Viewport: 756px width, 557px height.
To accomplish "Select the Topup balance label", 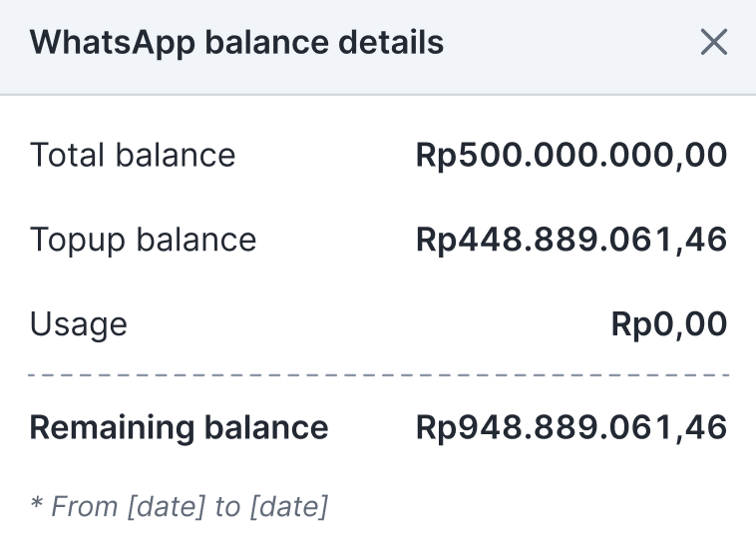I will (x=143, y=241).
